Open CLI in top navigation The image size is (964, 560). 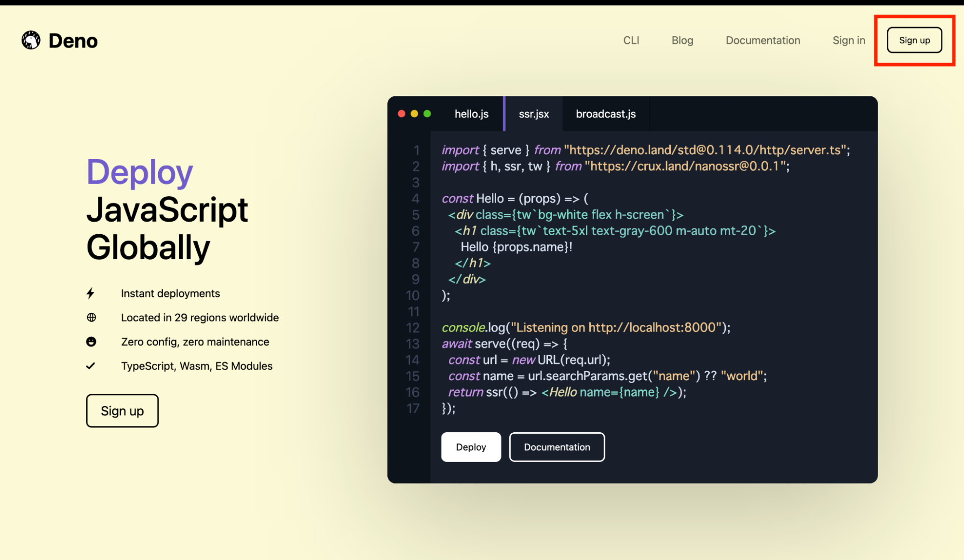pyautogui.click(x=631, y=40)
